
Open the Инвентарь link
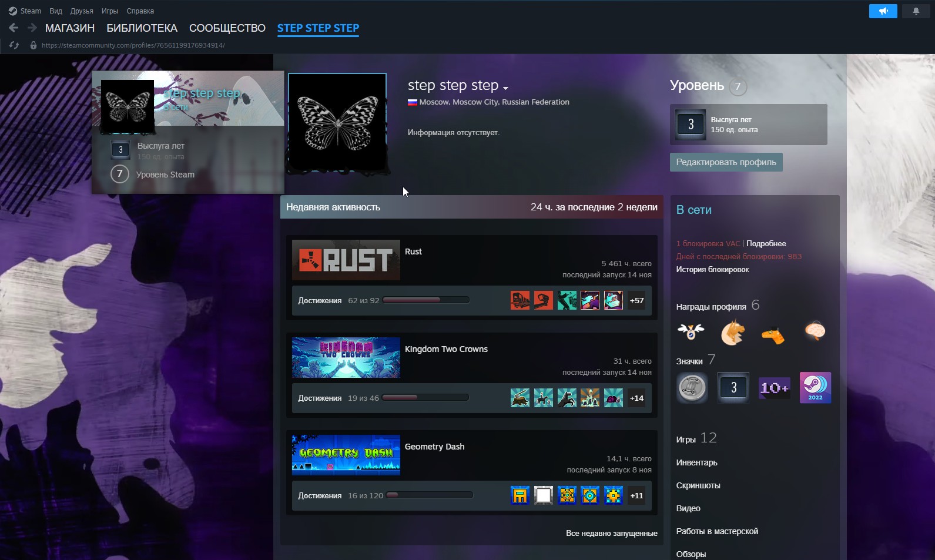tap(696, 462)
